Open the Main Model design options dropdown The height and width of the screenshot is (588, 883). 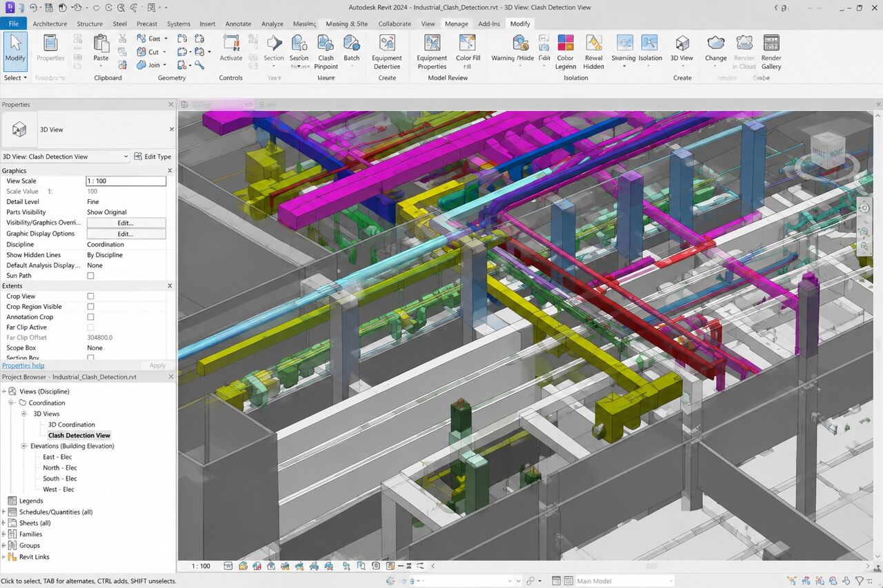pos(624,581)
